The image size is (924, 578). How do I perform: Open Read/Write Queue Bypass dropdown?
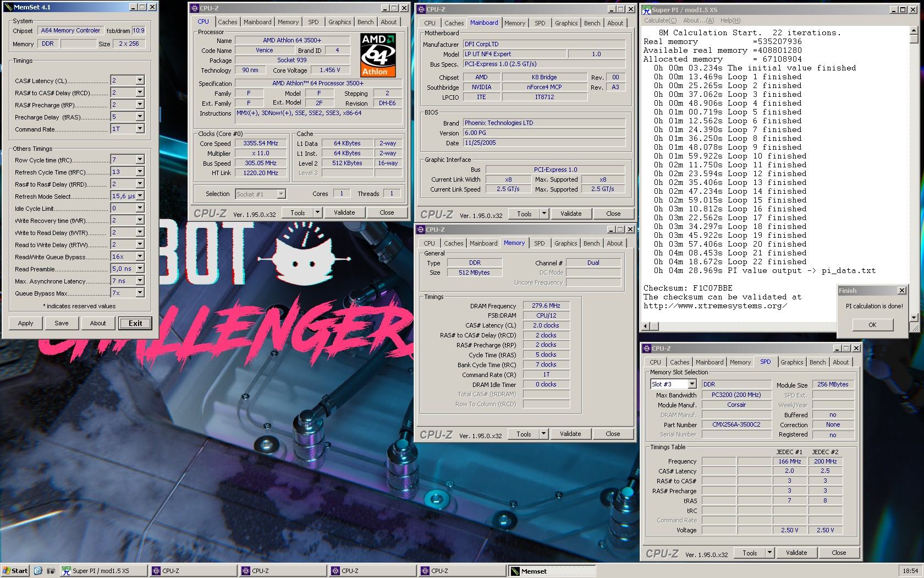coord(140,257)
